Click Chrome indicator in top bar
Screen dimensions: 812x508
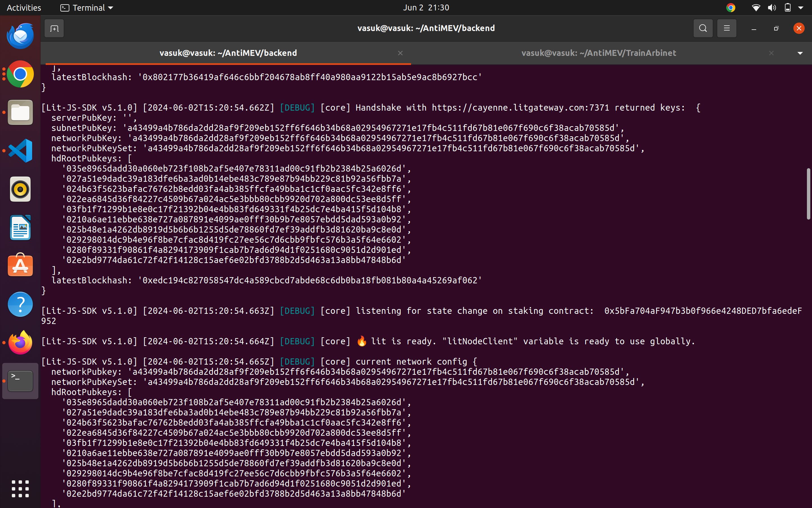pos(731,8)
